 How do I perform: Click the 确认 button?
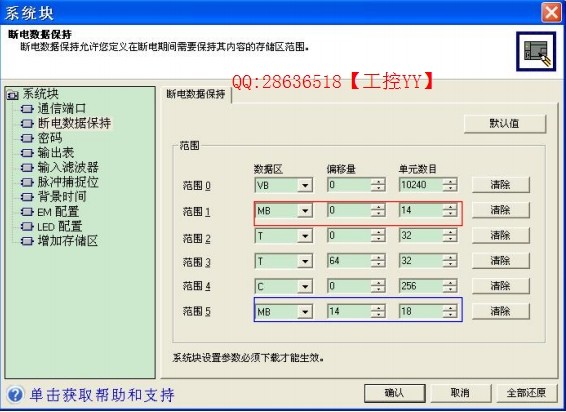[394, 393]
